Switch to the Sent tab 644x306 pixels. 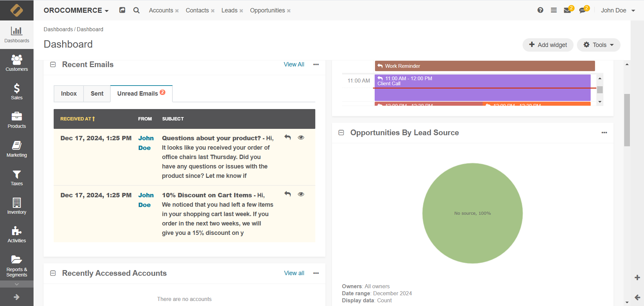pyautogui.click(x=97, y=94)
